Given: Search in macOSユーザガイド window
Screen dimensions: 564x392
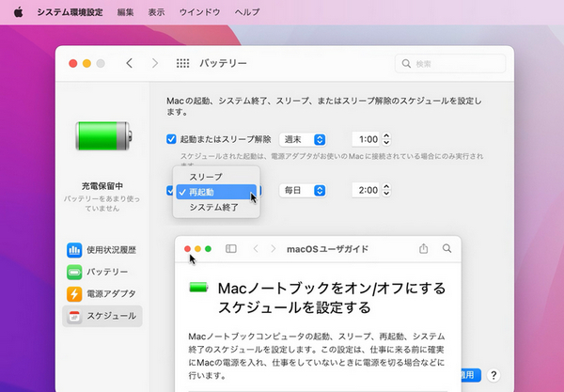Looking at the screenshot, I should tap(446, 248).
